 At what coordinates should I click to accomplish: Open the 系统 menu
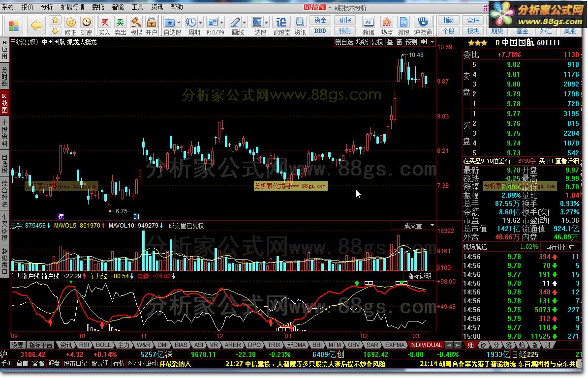(8, 7)
